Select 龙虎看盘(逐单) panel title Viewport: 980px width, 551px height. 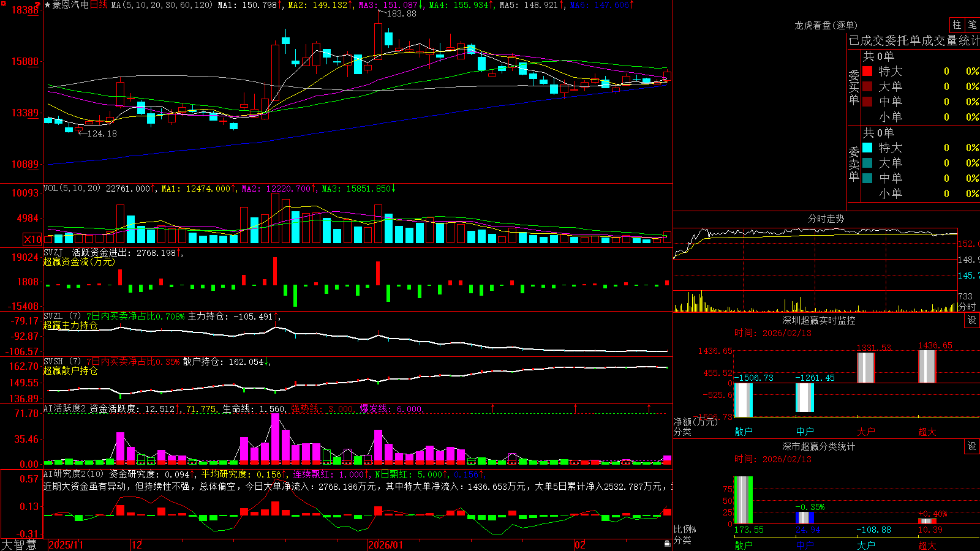(x=826, y=25)
